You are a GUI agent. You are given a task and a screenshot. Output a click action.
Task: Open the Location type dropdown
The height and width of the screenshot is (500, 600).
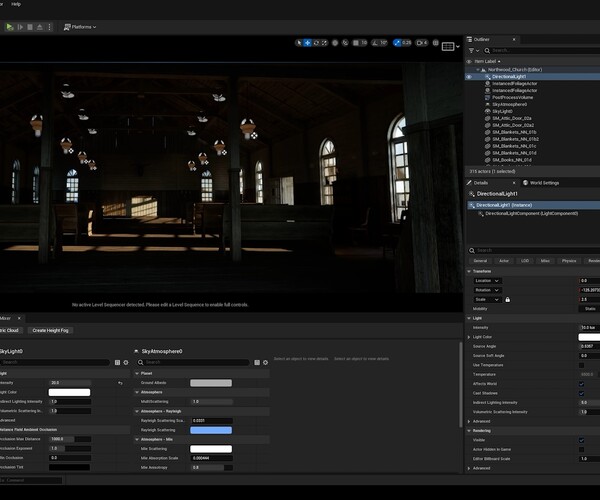point(487,281)
